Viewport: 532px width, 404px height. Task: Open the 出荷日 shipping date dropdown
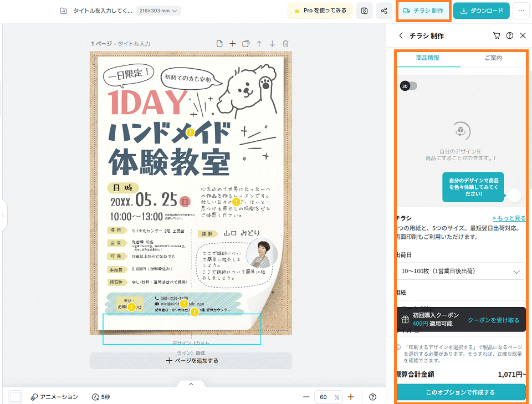(x=461, y=271)
